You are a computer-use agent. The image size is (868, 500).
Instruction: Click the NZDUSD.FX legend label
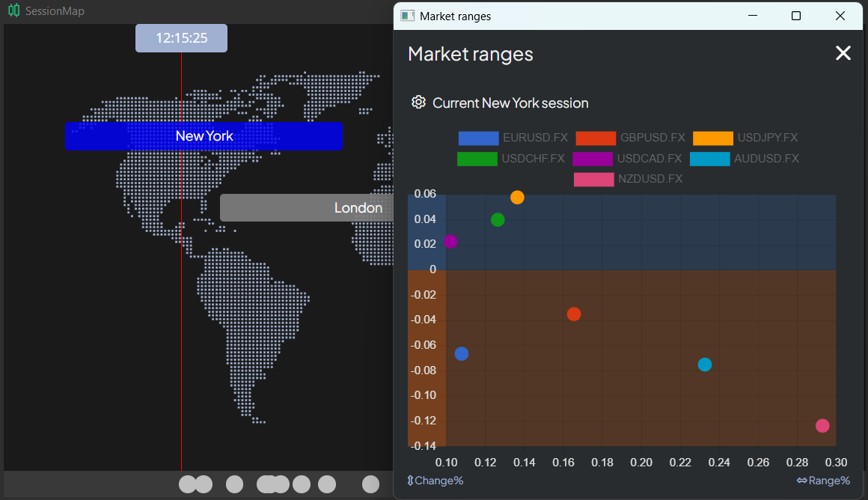pyautogui.click(x=650, y=180)
